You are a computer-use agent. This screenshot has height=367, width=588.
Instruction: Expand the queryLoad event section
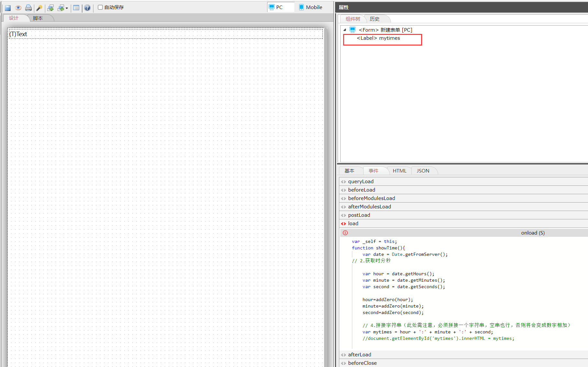361,182
